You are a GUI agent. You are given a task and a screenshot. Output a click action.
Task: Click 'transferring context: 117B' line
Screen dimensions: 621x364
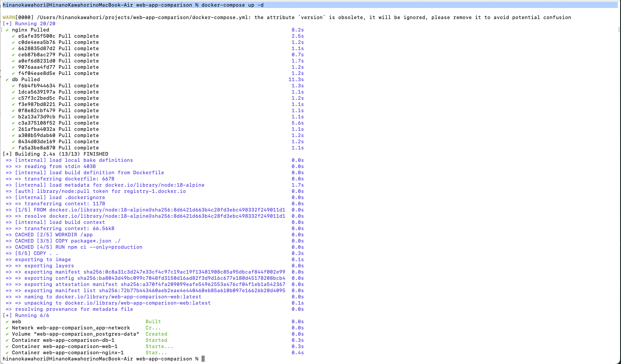click(x=55, y=204)
